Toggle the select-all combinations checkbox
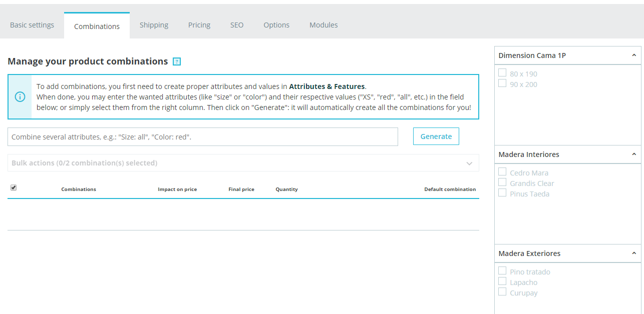 [14, 187]
